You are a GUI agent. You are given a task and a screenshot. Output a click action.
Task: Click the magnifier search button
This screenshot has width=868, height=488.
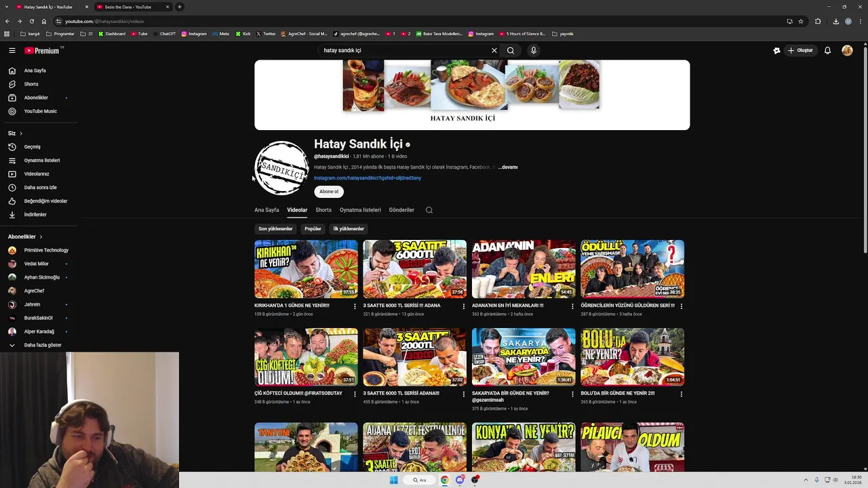pyautogui.click(x=511, y=50)
